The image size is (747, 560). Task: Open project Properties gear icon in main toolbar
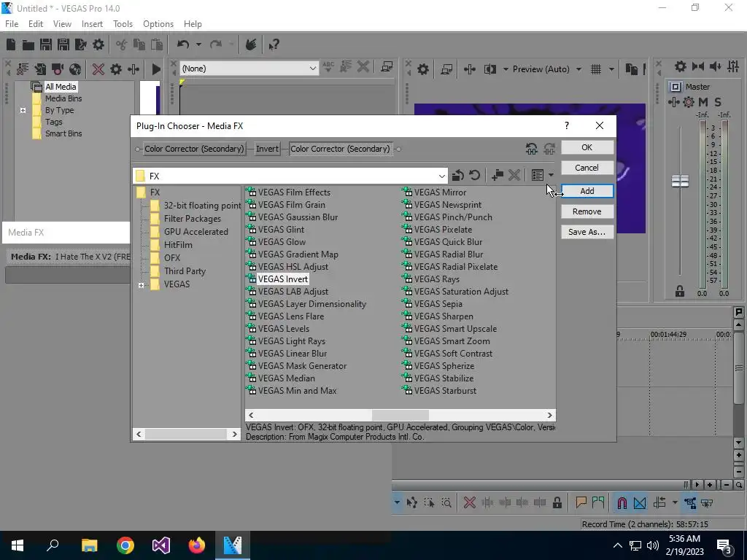pos(98,44)
